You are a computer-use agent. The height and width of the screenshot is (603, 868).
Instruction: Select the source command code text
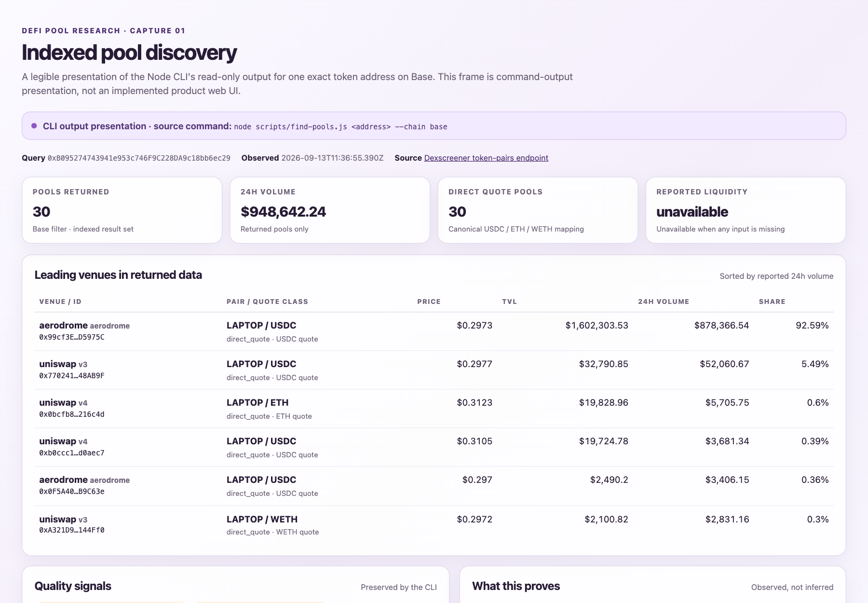(340, 126)
